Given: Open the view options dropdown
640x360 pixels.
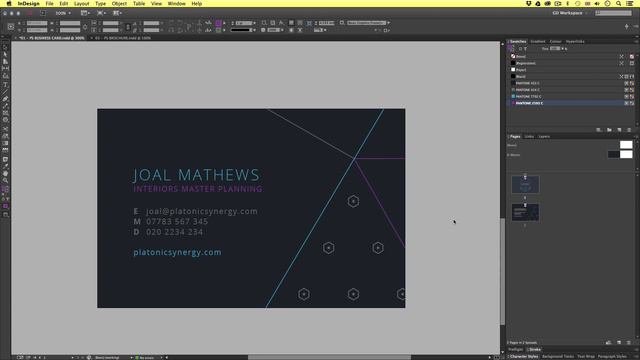Looking at the screenshot, I should (x=85, y=13).
